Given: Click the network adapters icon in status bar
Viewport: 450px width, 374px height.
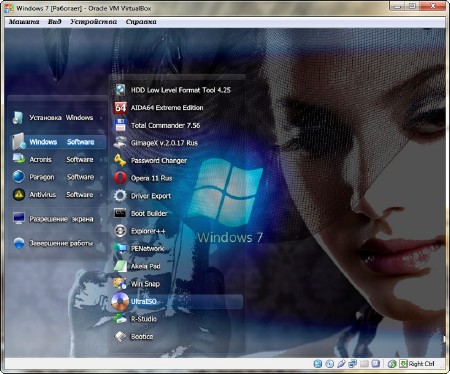Looking at the screenshot, I should click(x=352, y=364).
